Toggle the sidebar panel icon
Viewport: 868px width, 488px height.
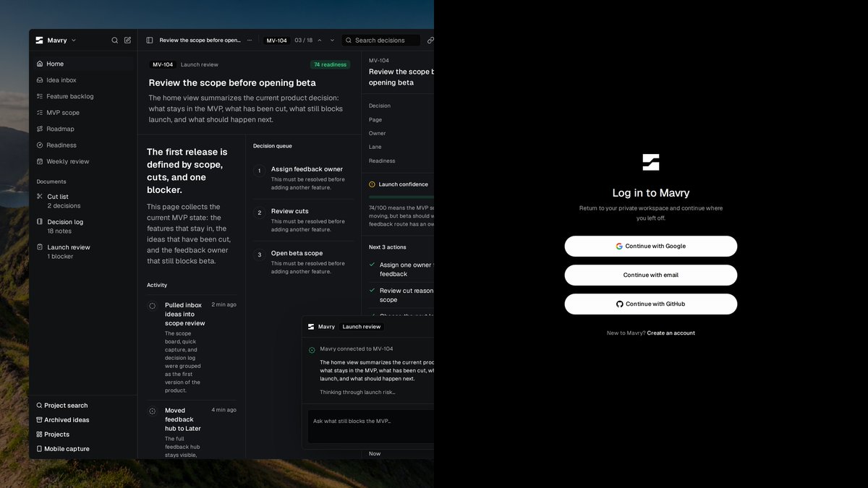pyautogui.click(x=150, y=40)
